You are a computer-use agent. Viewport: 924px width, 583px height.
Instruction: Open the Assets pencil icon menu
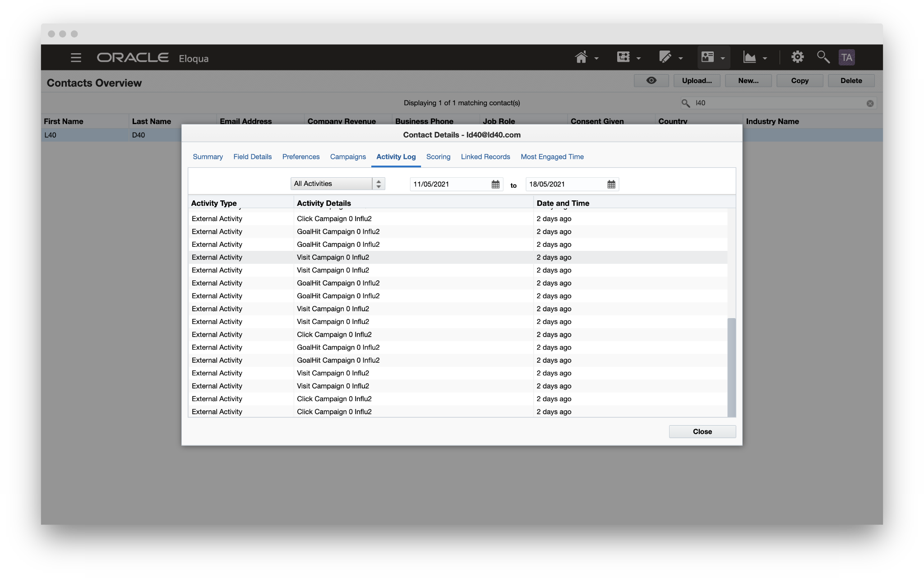tap(665, 57)
